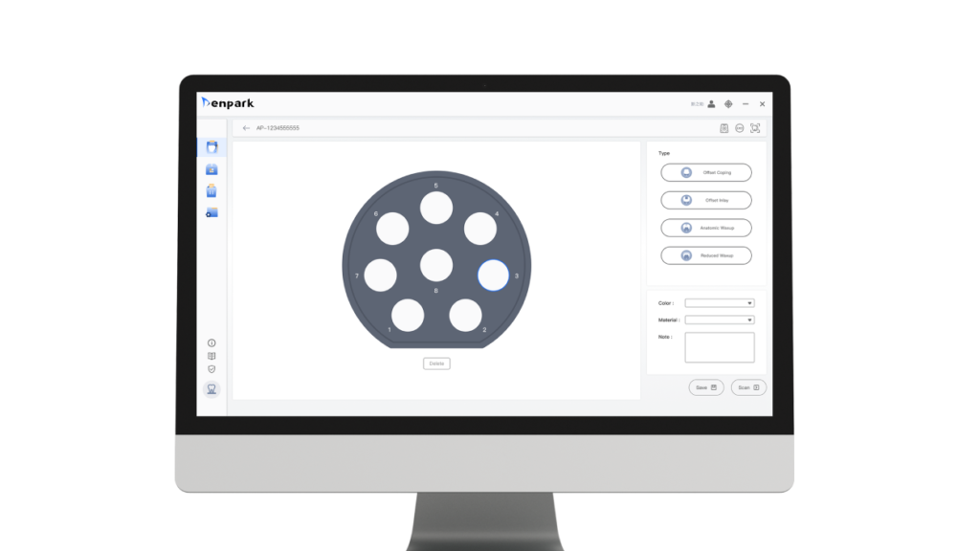980x551 pixels.
Task: Click the scan frame icon in top toolbar
Action: pos(755,127)
